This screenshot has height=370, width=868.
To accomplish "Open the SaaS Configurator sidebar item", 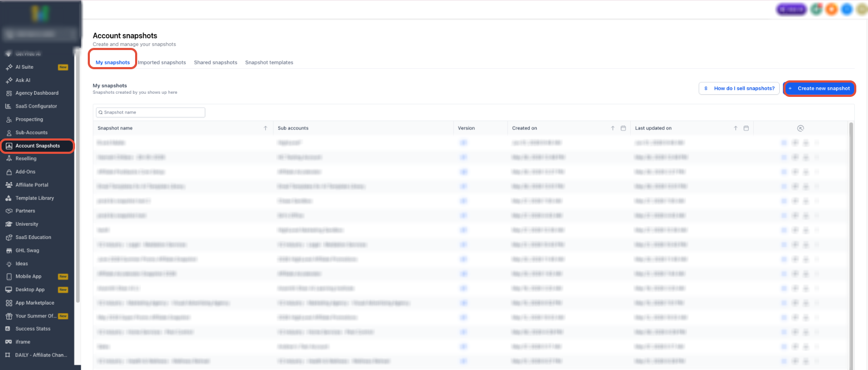I will point(36,106).
